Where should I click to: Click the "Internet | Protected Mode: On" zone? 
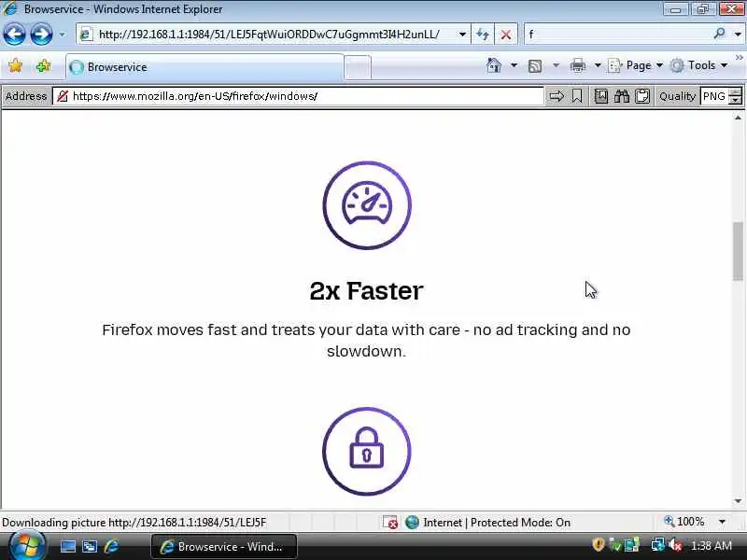pyautogui.click(x=487, y=523)
